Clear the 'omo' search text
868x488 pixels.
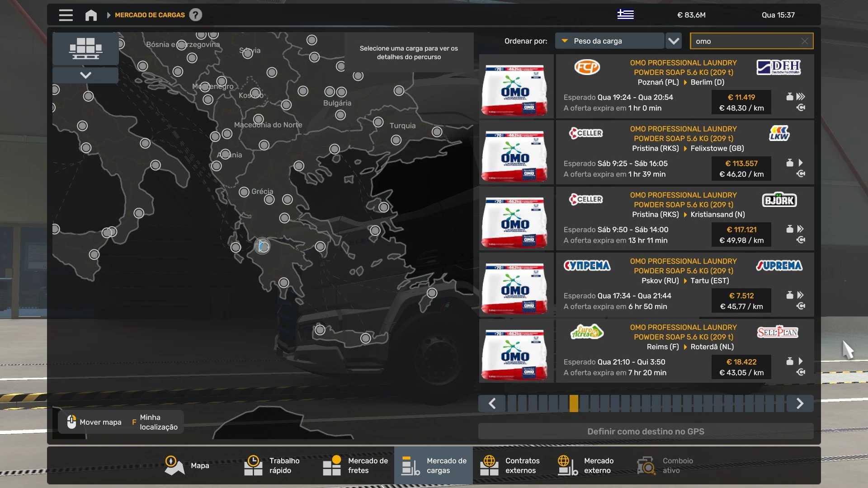coord(805,41)
